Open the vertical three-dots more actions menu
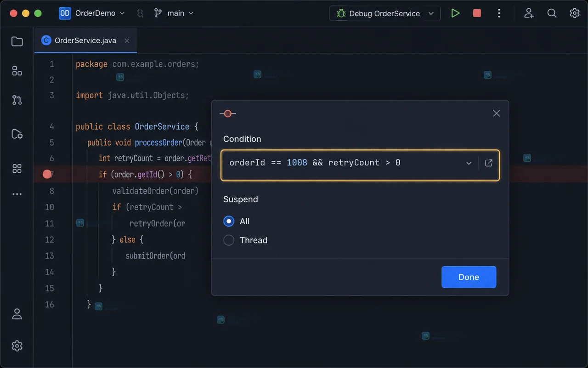This screenshot has height=368, width=588. pos(499,13)
